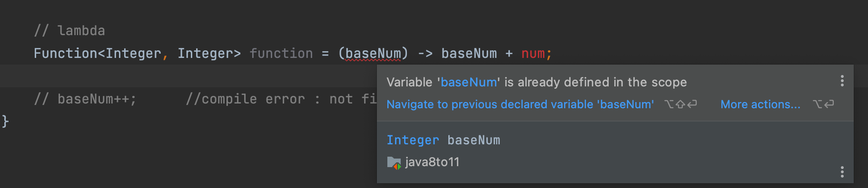Place cursor on the red num variable

coord(533,54)
